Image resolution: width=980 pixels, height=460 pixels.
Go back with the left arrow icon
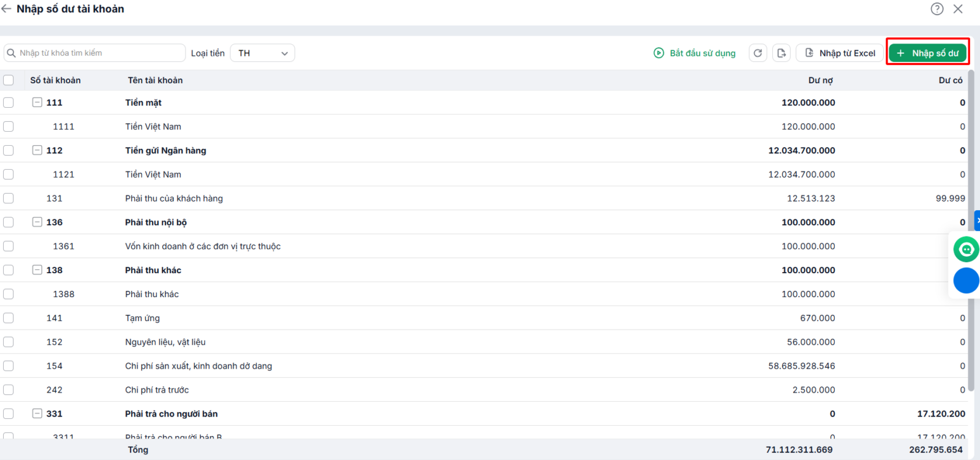(x=6, y=9)
